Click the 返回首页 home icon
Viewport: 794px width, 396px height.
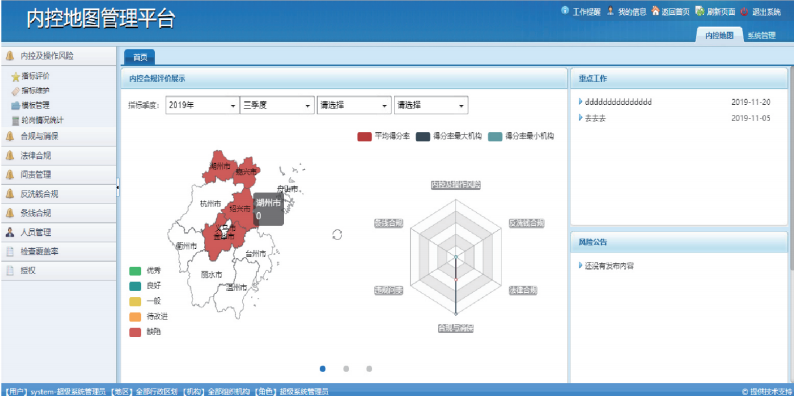pyautogui.click(x=655, y=11)
